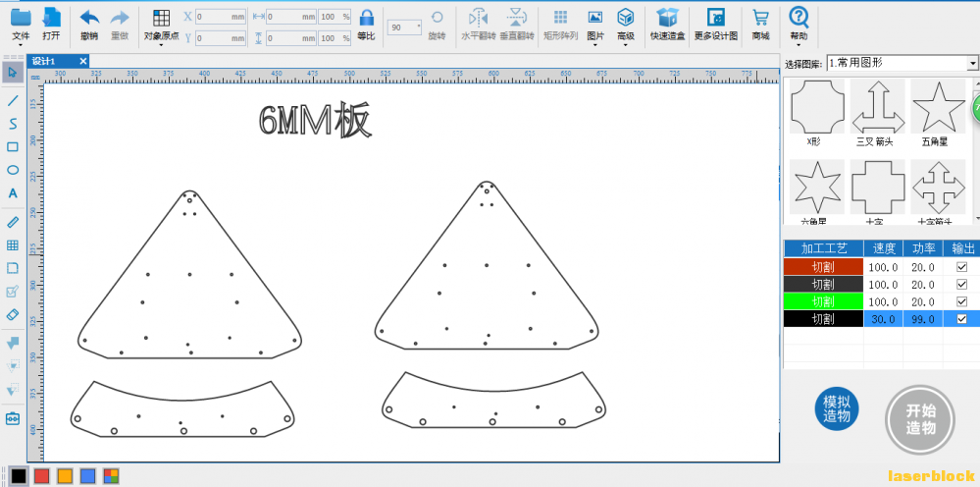The width and height of the screenshot is (980, 487).
Task: Select the ruler measure tool
Action: pos(13,222)
